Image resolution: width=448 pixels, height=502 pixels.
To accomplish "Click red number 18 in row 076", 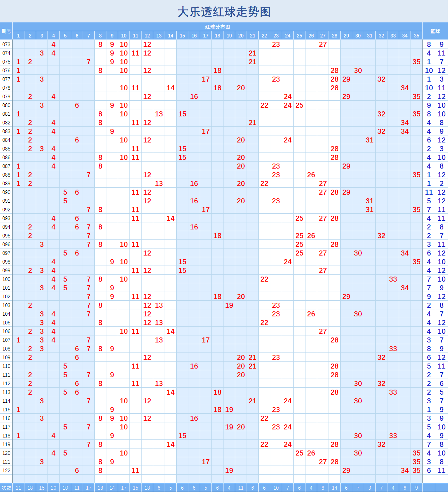I will [x=217, y=71].
